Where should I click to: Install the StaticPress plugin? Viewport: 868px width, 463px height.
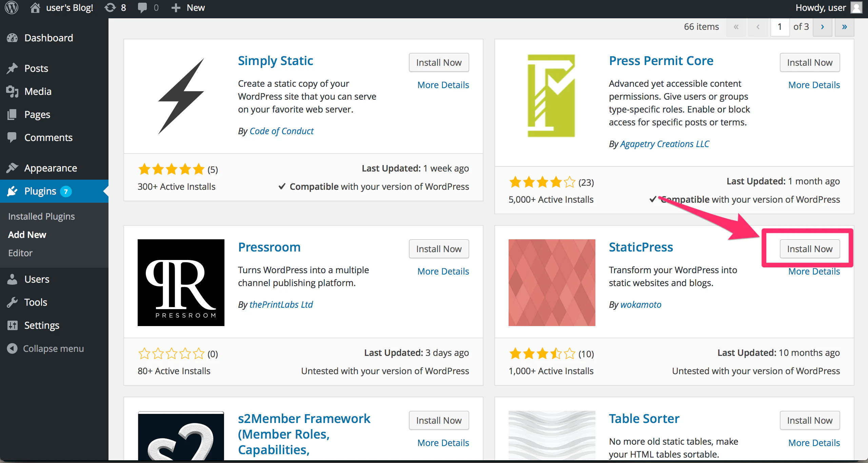click(x=810, y=249)
